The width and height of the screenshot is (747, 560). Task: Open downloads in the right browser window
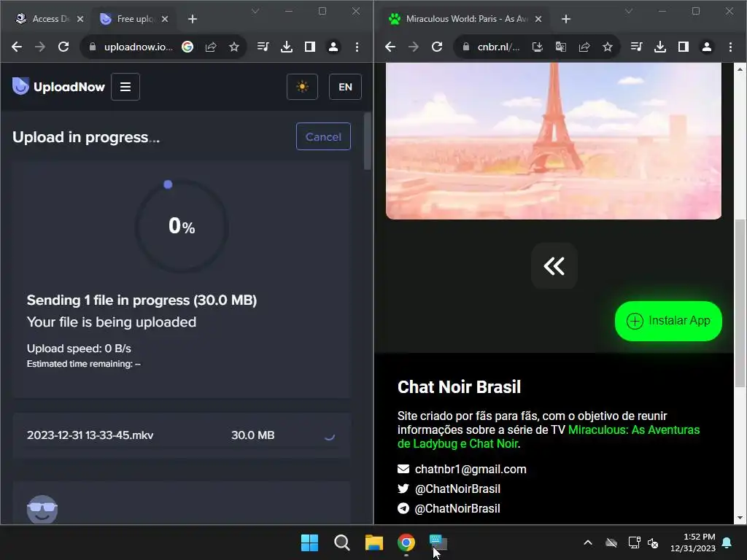click(x=659, y=47)
